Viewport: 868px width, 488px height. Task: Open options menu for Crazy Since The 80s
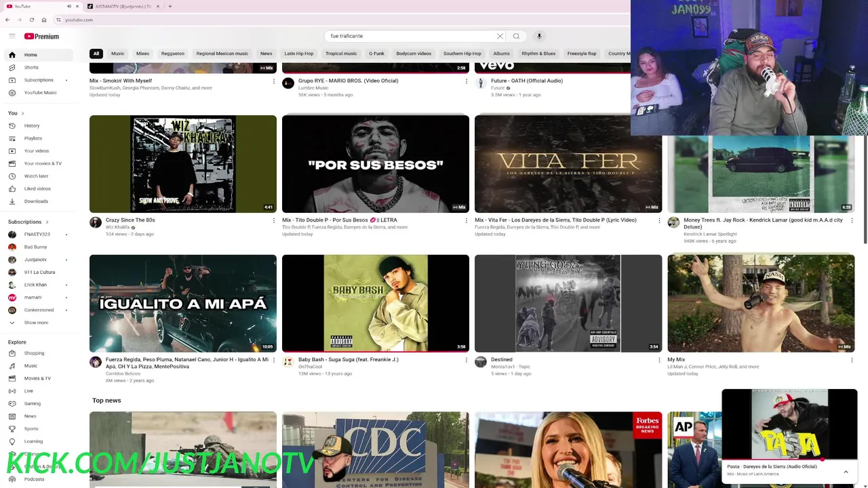[274, 220]
